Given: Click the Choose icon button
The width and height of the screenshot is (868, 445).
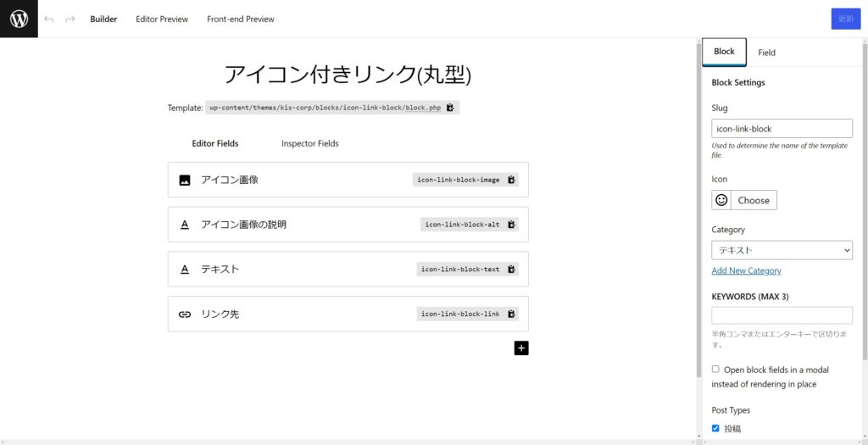Looking at the screenshot, I should (x=754, y=200).
